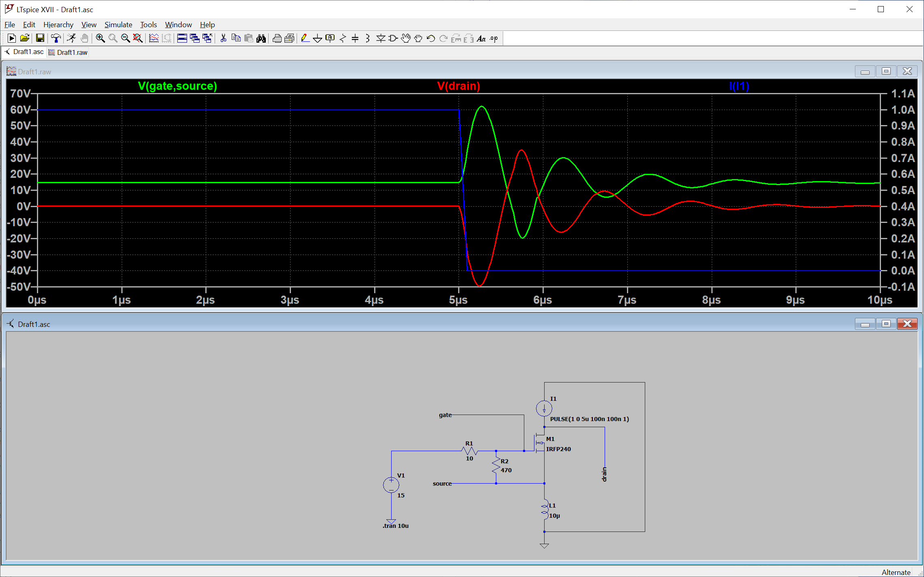
Task: Tile windows horizontally icon
Action: point(182,39)
